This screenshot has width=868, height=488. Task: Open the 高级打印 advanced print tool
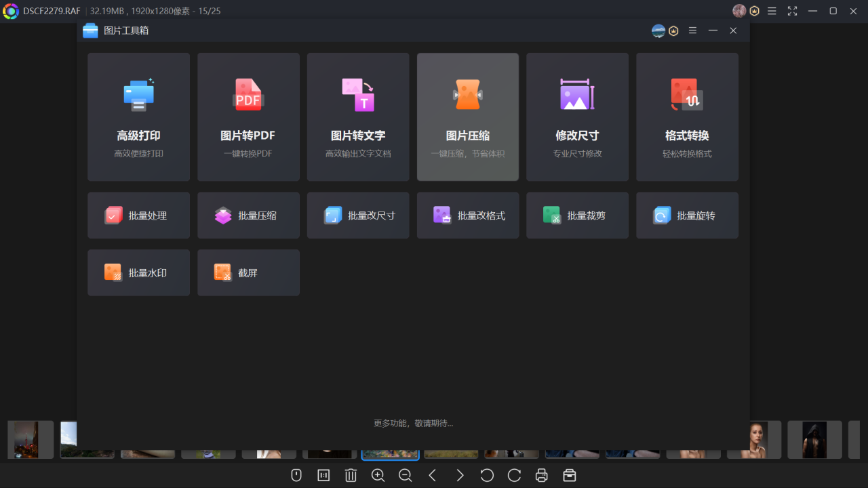coord(138,117)
